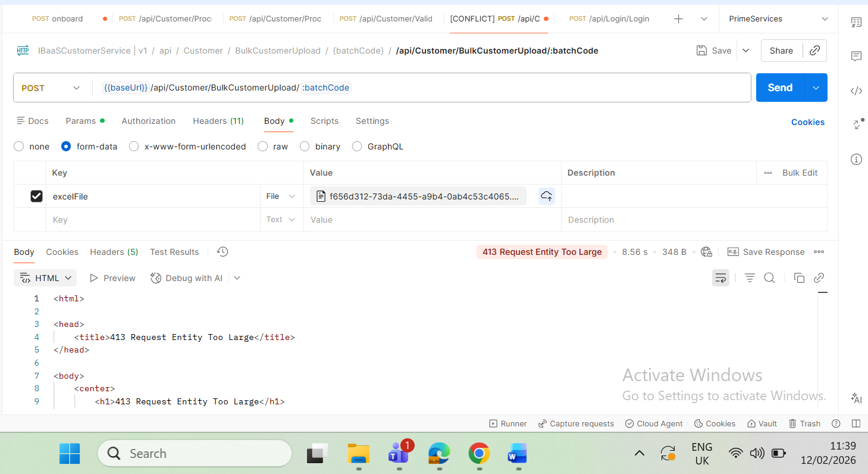Select the raw body type radio
This screenshot has width=868, height=474.
[x=263, y=146]
